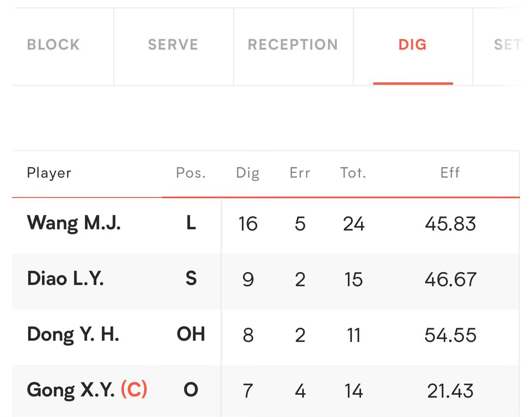Sort by the Pos. column header
Image resolution: width=532 pixels, height=417 pixels.
[191, 173]
